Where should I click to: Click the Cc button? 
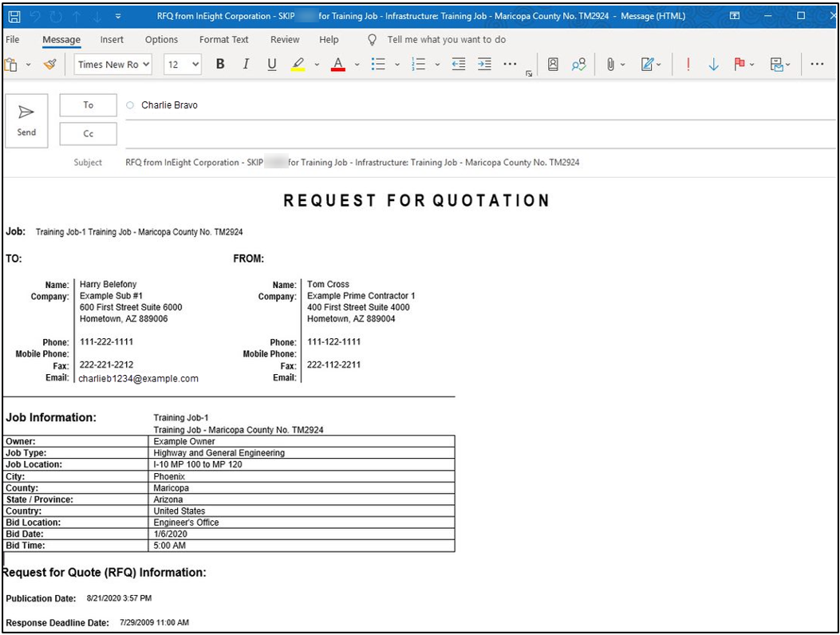[88, 134]
